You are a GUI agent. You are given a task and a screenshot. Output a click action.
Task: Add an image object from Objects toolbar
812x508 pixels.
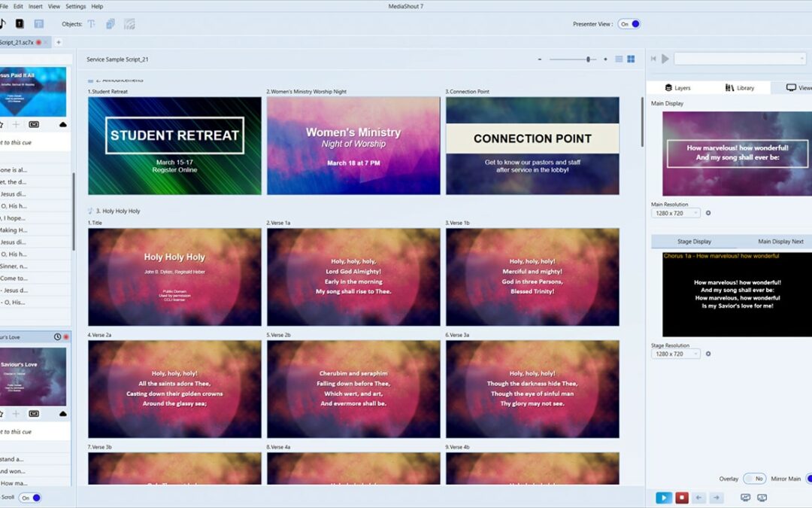coord(111,24)
